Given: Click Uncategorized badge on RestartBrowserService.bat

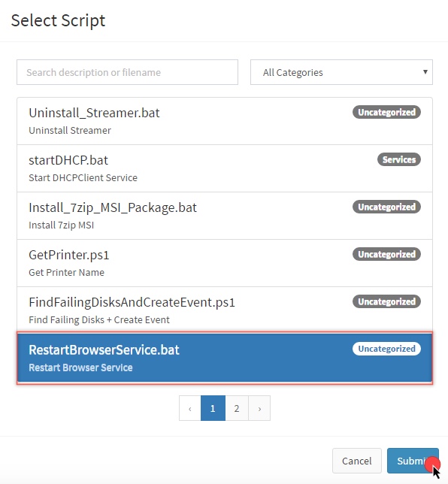Looking at the screenshot, I should [x=386, y=349].
